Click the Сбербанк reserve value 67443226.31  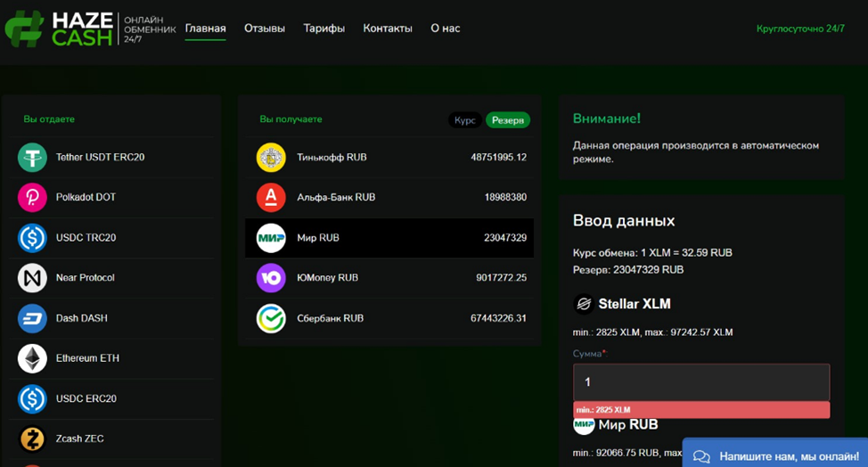tap(498, 318)
